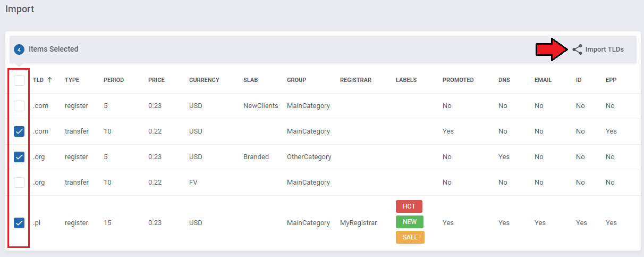Click the 0.22 price in .org transfer row
This screenshot has height=257, width=644.
[155, 183]
